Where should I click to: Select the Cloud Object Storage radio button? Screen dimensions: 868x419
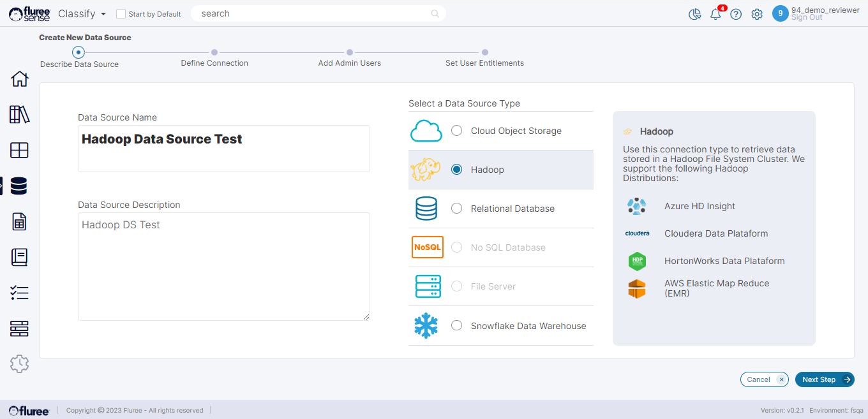tap(456, 131)
